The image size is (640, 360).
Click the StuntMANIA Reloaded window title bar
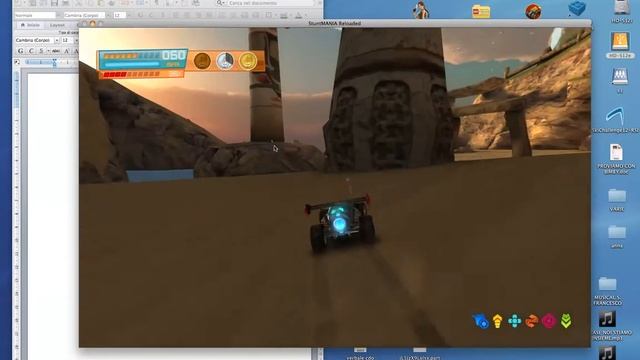click(335, 23)
